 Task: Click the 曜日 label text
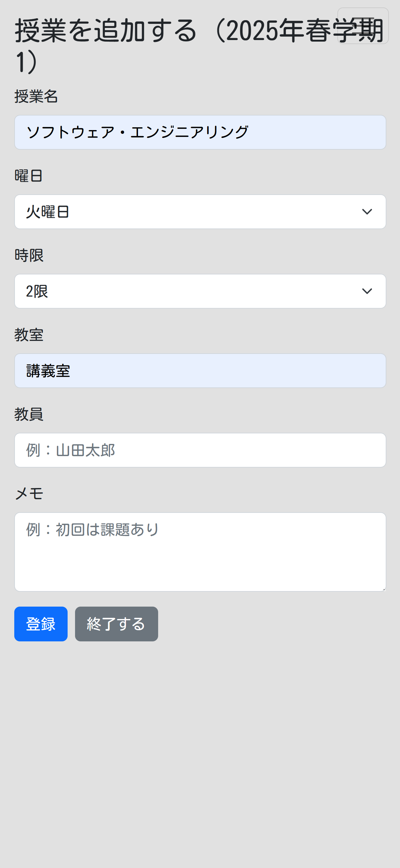click(x=29, y=176)
